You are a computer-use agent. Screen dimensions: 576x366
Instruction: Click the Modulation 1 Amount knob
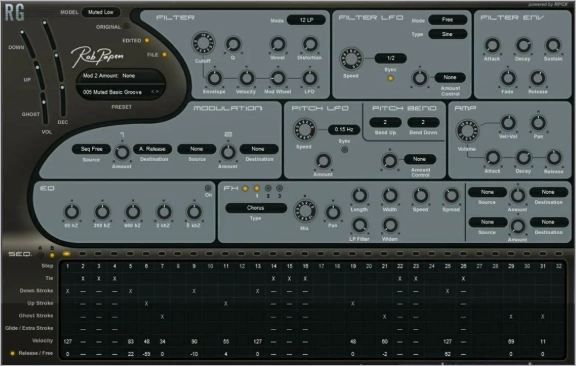click(122, 152)
